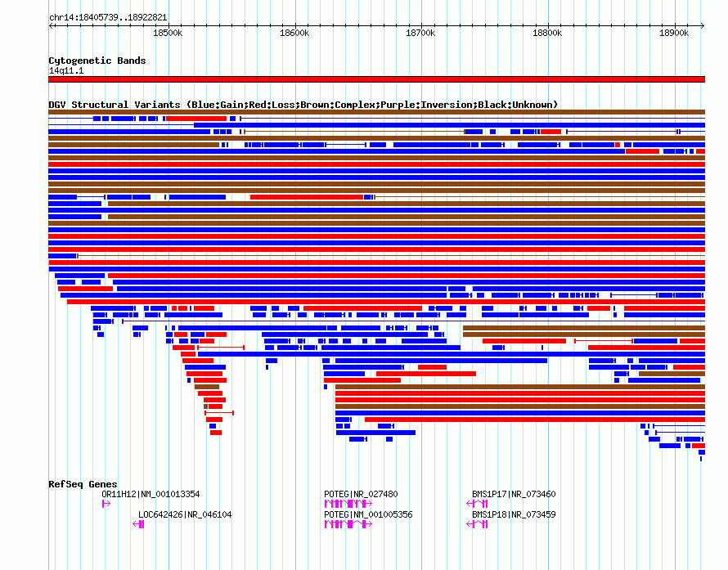Image resolution: width=728 pixels, height=570 pixels.
Task: Open the RefSeq Genes track title
Action: click(83, 484)
